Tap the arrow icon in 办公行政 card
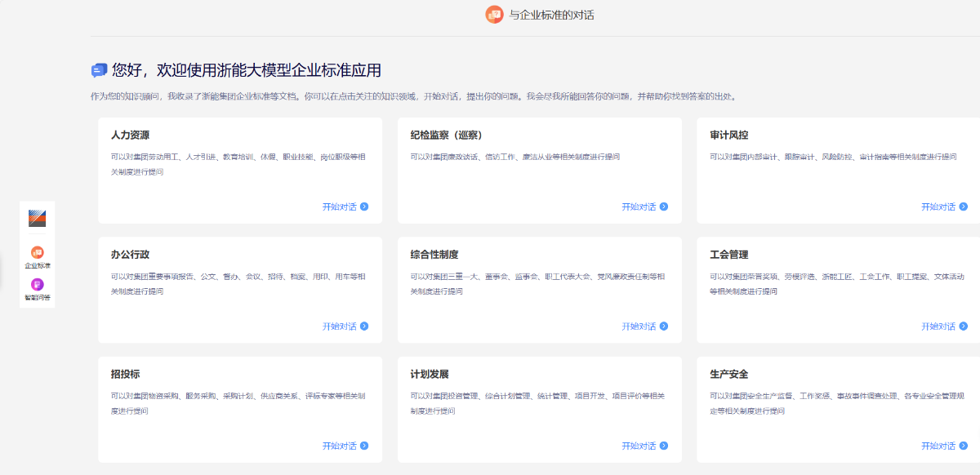The width and height of the screenshot is (980, 475). pos(364,326)
